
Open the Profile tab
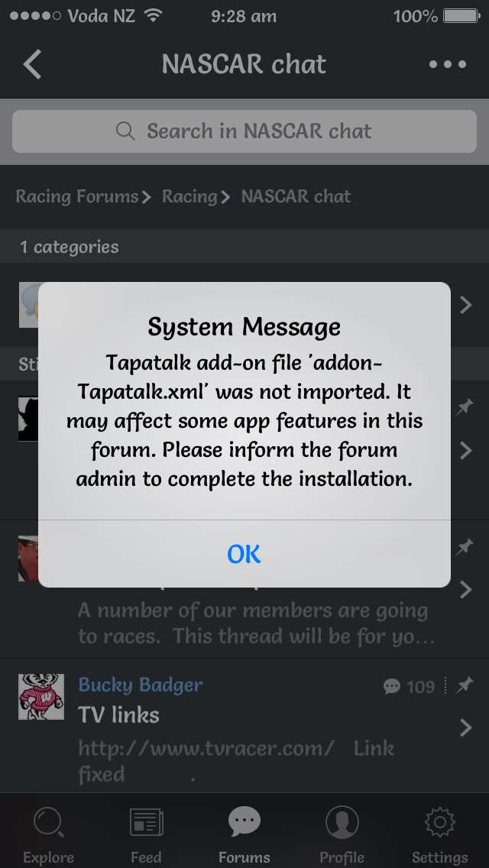[342, 834]
